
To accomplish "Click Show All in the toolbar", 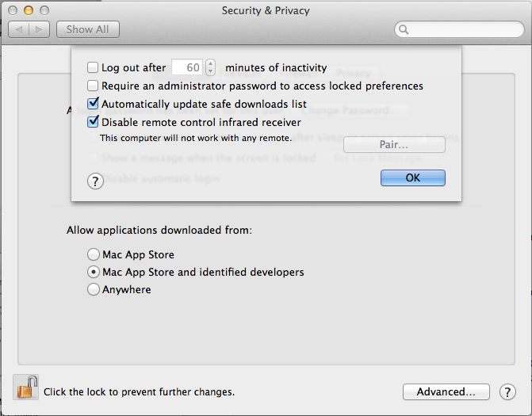I will tap(88, 29).
